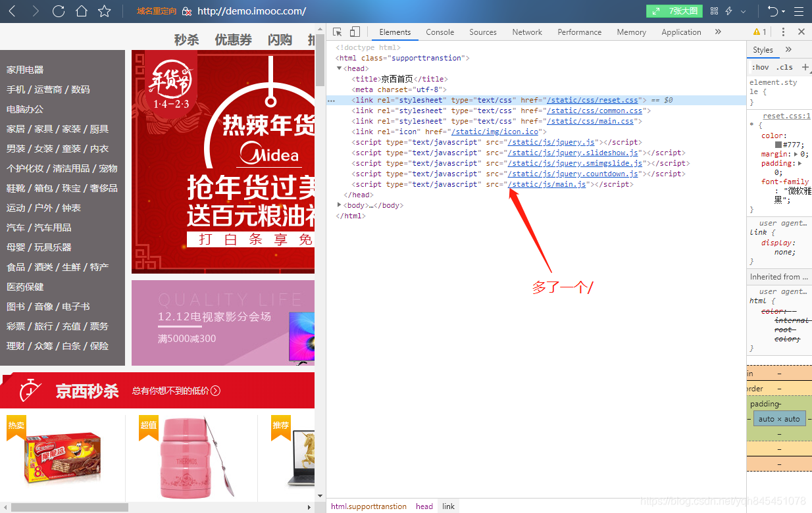Add a new style rule with the plus icon

click(805, 67)
